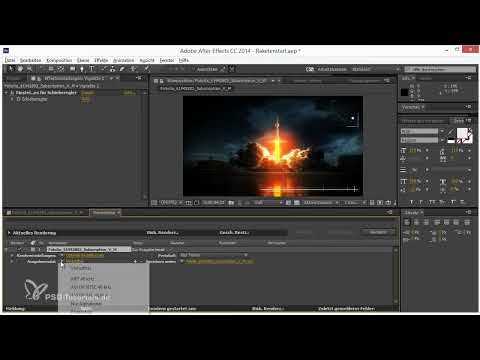
Task: Click the snapshot camera icon below viewer
Action: pyautogui.click(x=231, y=203)
